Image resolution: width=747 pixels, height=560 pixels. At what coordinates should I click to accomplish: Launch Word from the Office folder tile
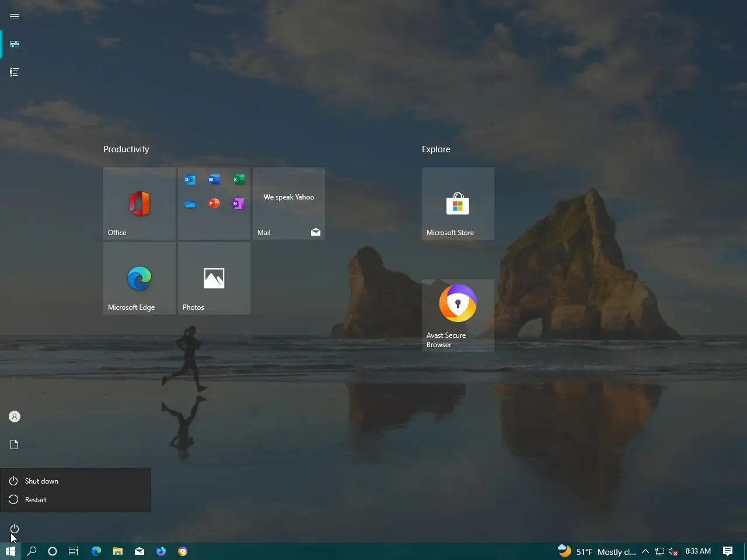(x=214, y=180)
